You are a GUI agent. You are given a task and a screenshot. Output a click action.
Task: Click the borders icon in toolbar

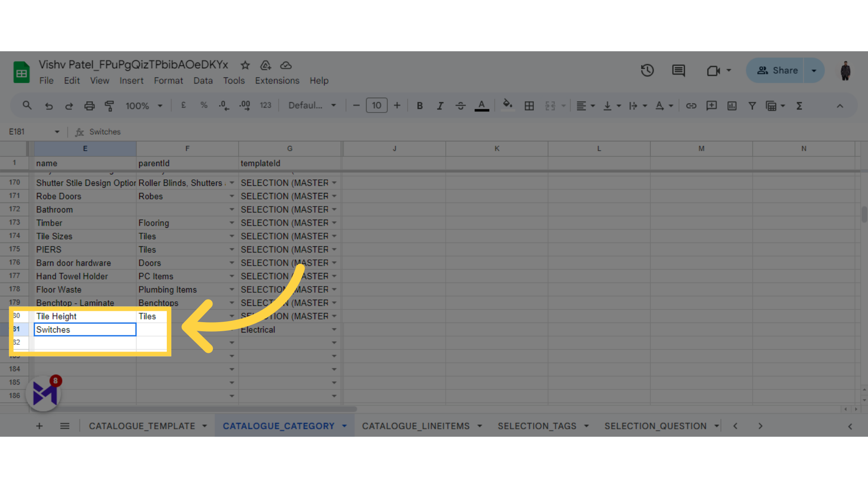529,106
